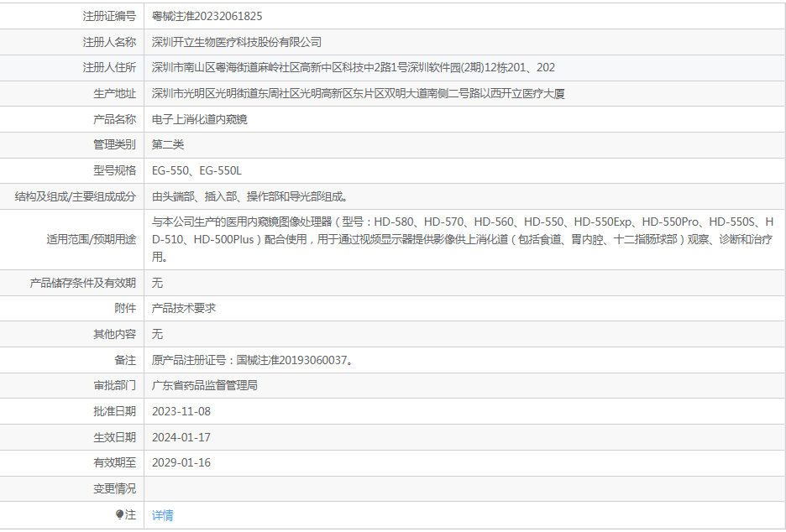Click the model value EG-550、EG-550L

click(x=197, y=171)
